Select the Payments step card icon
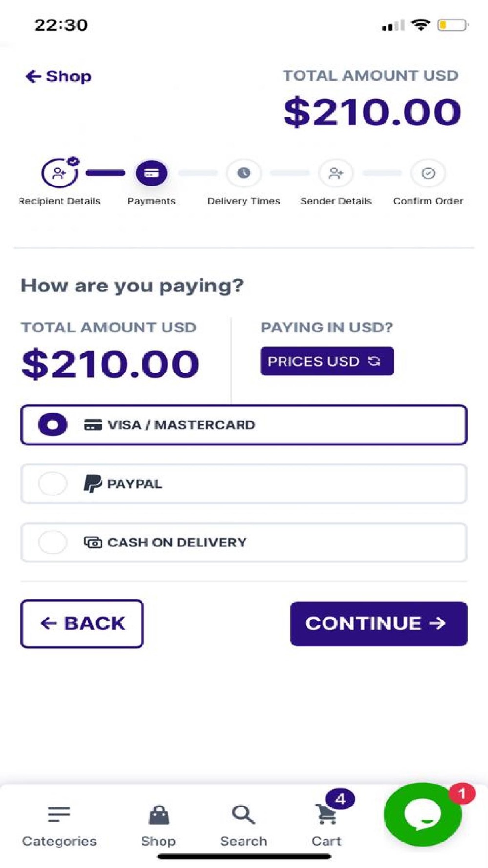488x868 pixels. point(151,173)
